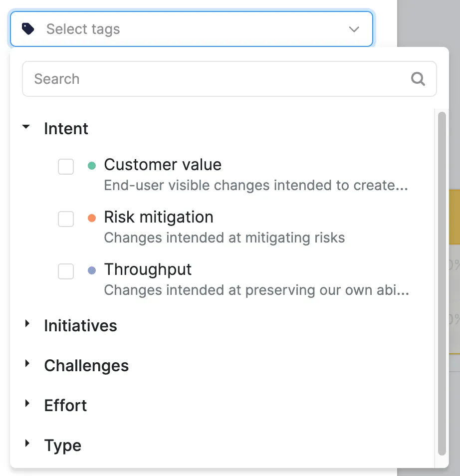The image size is (460, 476).
Task: Click "Changes intended at mitigating risks" description
Action: pos(225,238)
